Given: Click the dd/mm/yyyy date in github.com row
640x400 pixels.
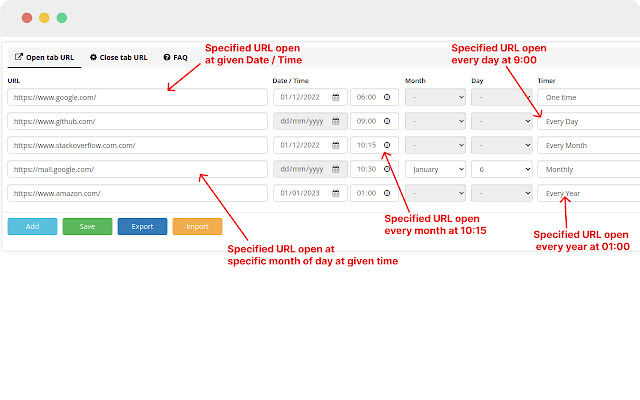Looking at the screenshot, I should point(310,121).
